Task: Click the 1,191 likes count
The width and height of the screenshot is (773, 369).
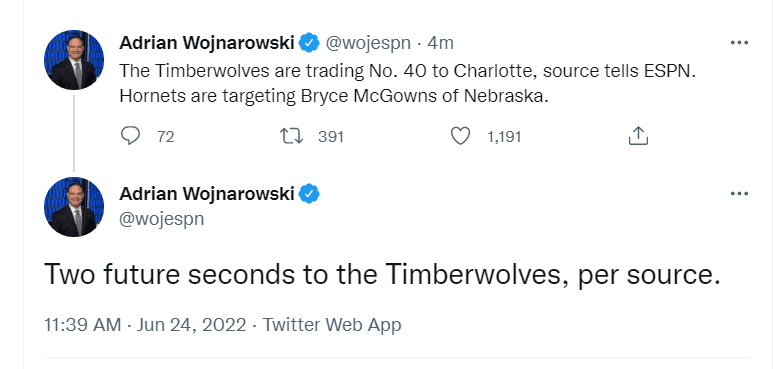Action: [x=504, y=136]
